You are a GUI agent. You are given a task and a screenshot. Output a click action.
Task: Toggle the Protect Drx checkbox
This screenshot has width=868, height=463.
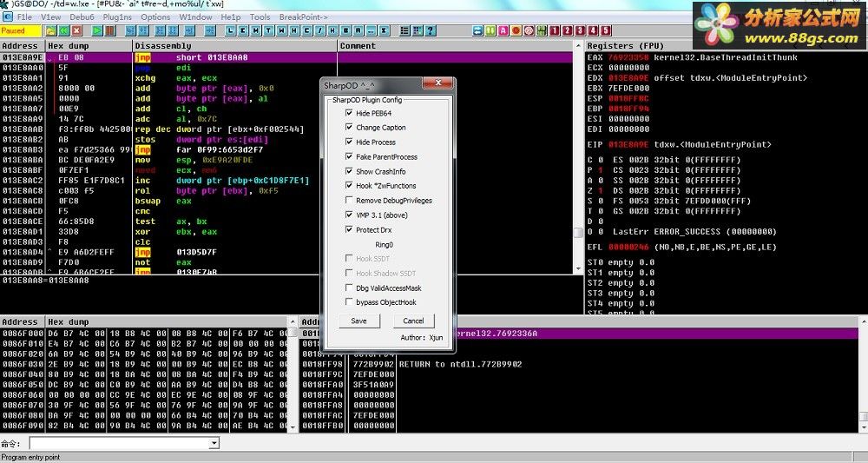[349, 229]
